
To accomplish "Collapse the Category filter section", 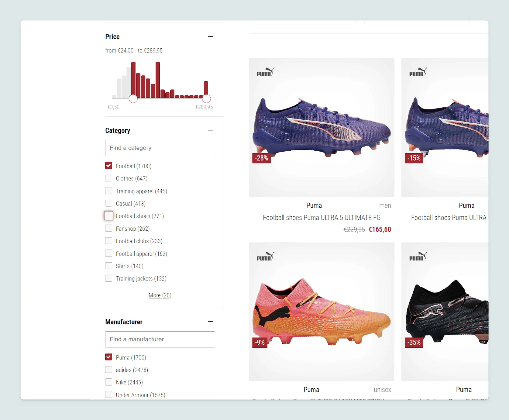I will click(x=211, y=130).
